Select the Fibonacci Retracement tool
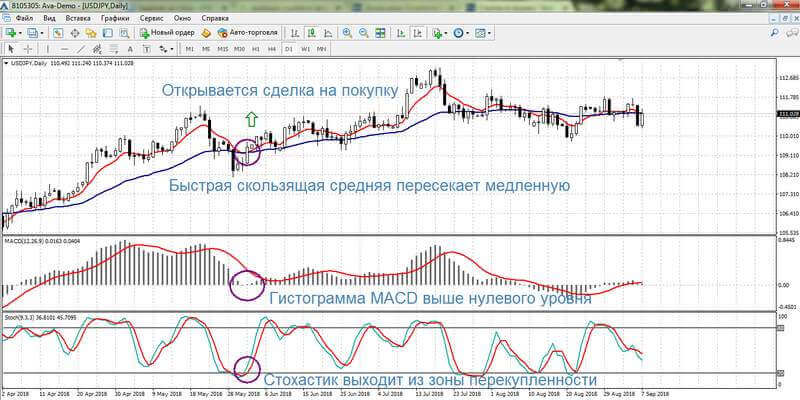Screen dimensions: 800x400 pos(113,49)
